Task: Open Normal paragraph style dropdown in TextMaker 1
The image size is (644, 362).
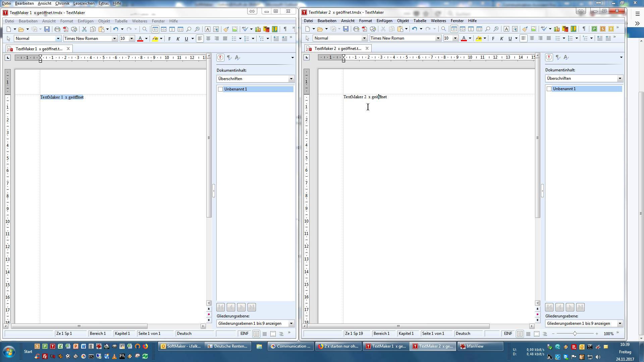Action: [58, 39]
